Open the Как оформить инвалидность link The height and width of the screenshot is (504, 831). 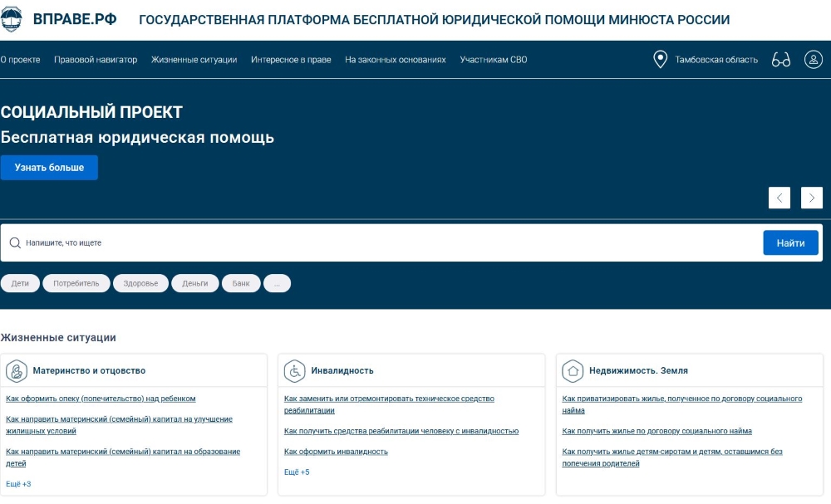click(336, 452)
